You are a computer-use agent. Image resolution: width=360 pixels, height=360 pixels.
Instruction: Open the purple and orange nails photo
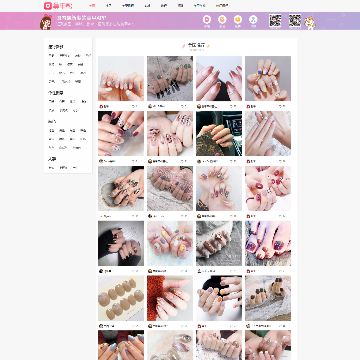tap(219, 298)
